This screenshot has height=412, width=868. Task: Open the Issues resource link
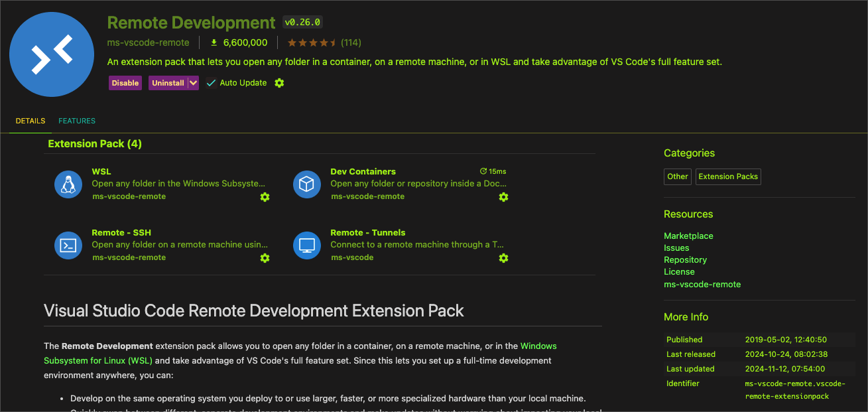676,248
